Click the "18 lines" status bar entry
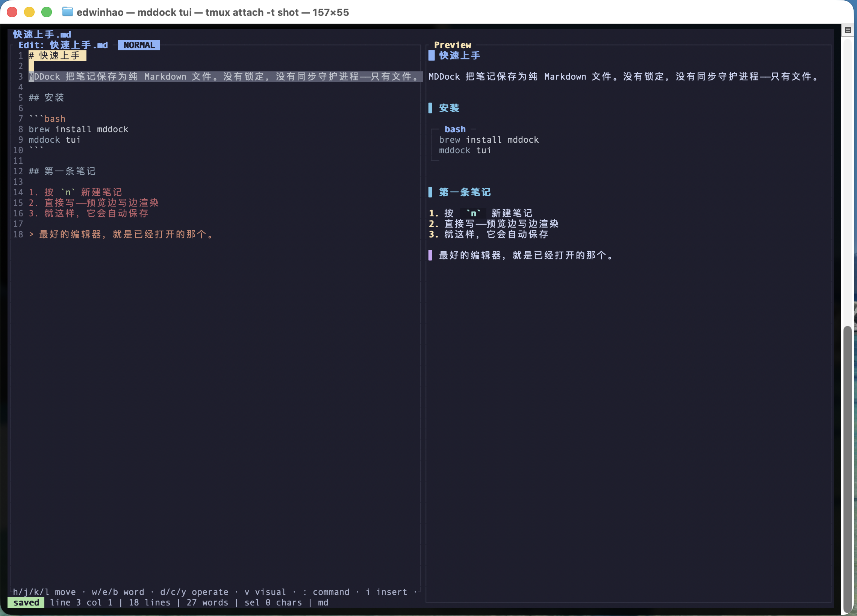Screen dimensions: 857x616 [150, 602]
